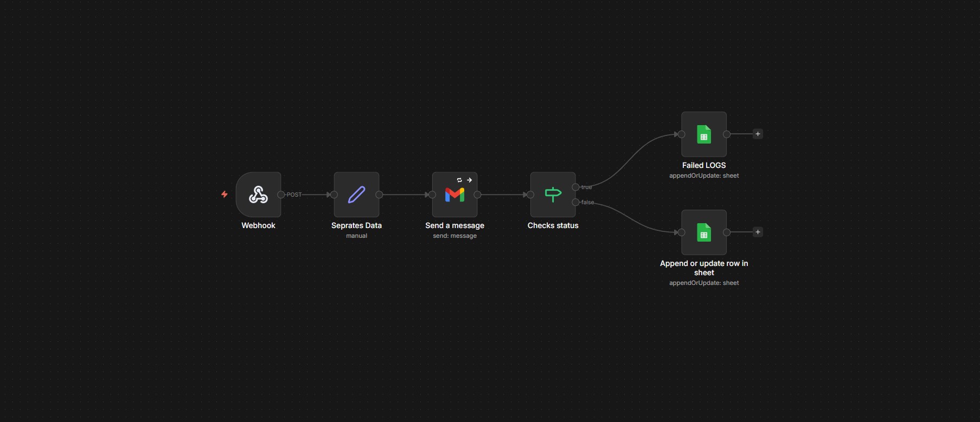Image resolution: width=980 pixels, height=422 pixels.
Task: Select the Webhook trigger node
Action: [x=258, y=194]
